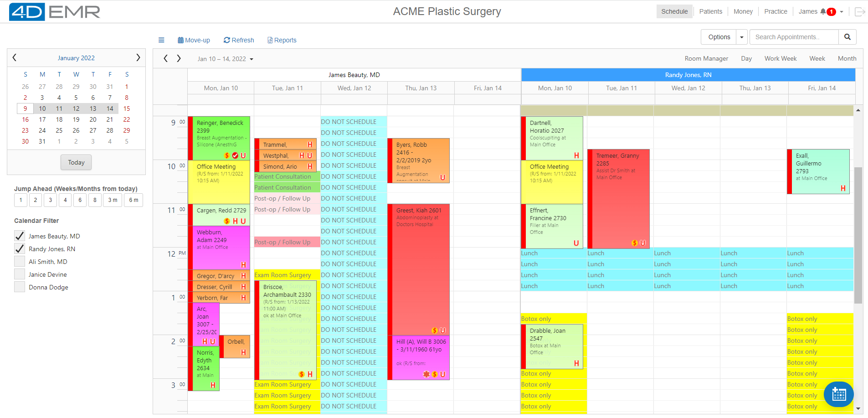This screenshot has width=868, height=418.
Task: Jump ahead 6 months with the 6m button
Action: coord(133,200)
